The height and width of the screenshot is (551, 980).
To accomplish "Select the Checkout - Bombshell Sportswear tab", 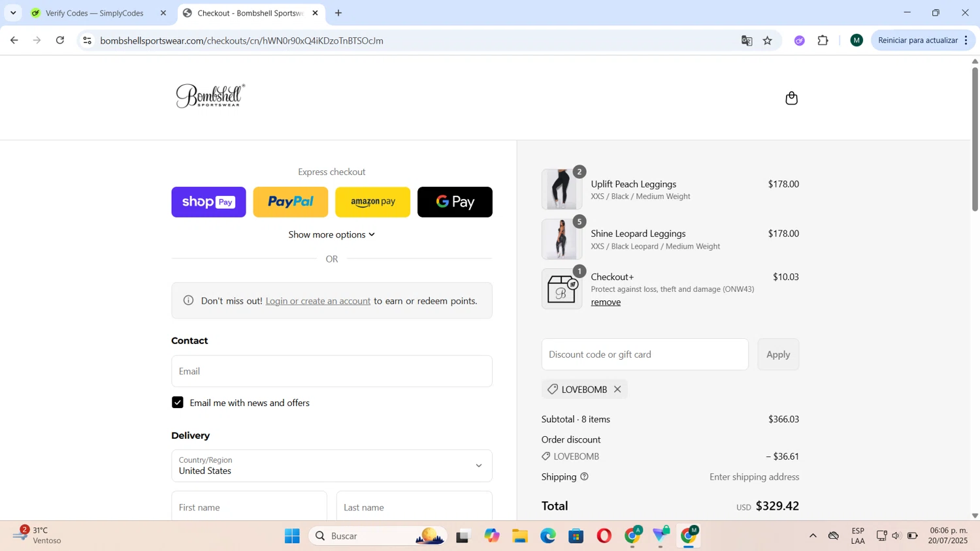I will click(251, 13).
